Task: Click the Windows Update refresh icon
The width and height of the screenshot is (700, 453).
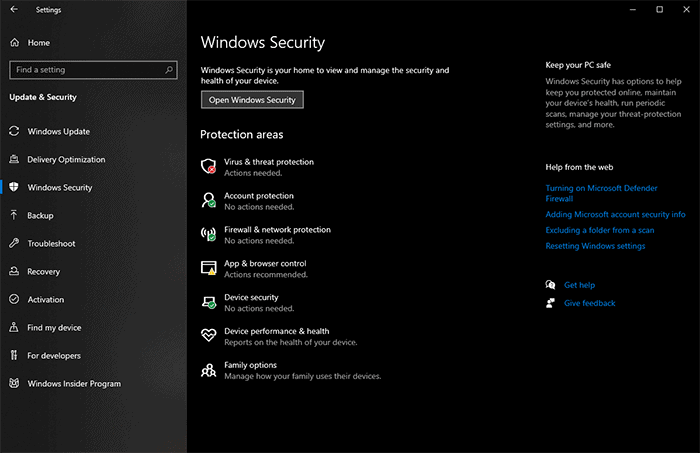Action: pyautogui.click(x=14, y=131)
